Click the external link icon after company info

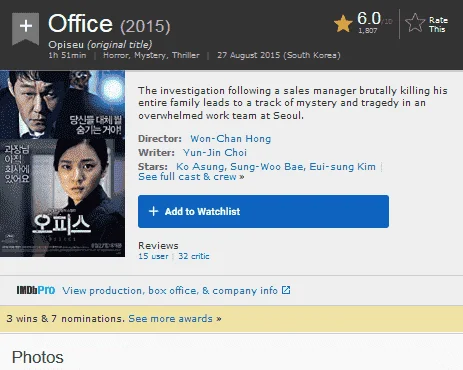pyautogui.click(x=286, y=290)
